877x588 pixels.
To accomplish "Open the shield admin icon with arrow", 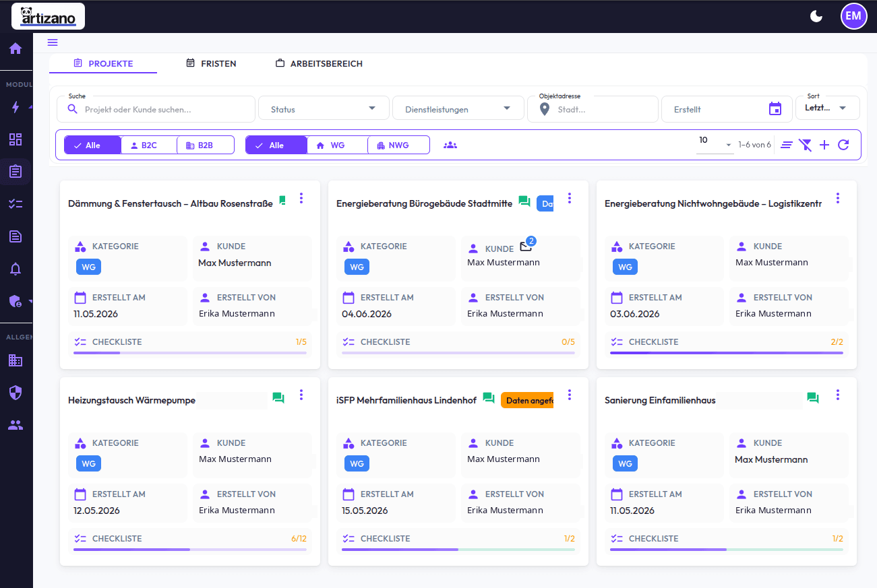I will (16, 301).
